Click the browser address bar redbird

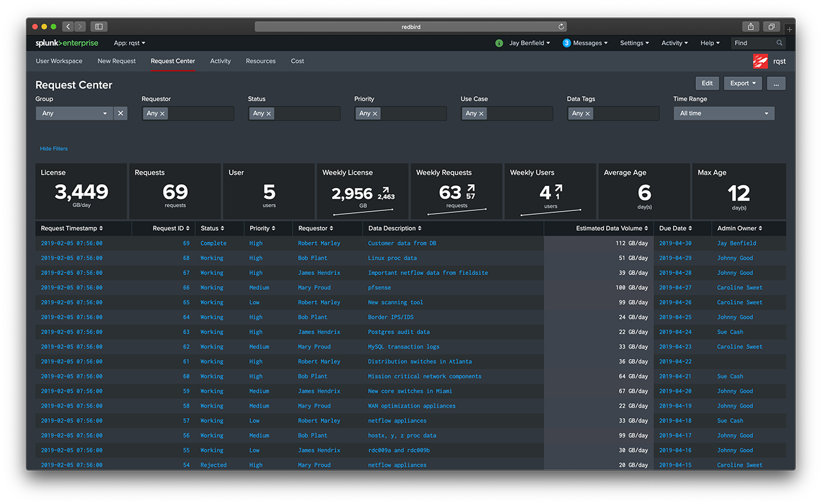pos(410,27)
